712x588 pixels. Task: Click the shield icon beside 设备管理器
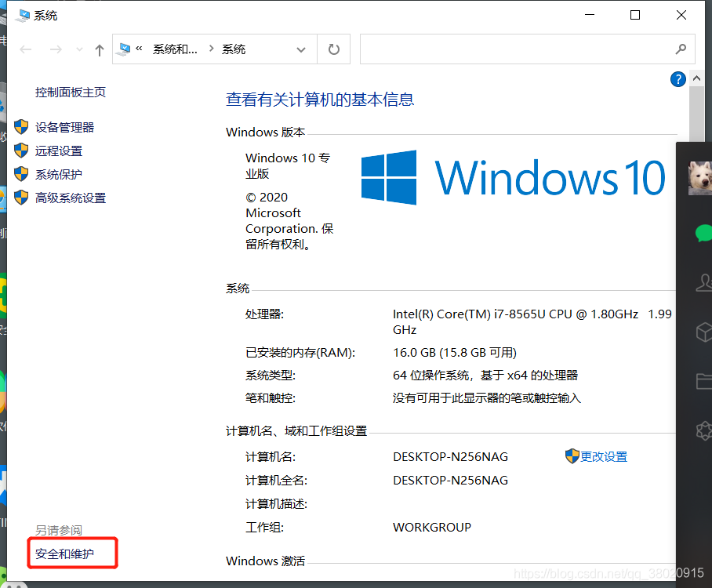point(21,127)
